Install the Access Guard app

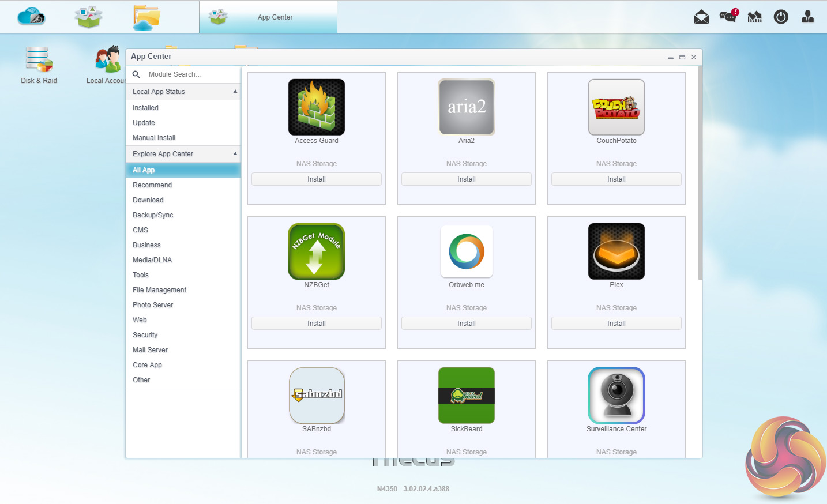coord(317,179)
